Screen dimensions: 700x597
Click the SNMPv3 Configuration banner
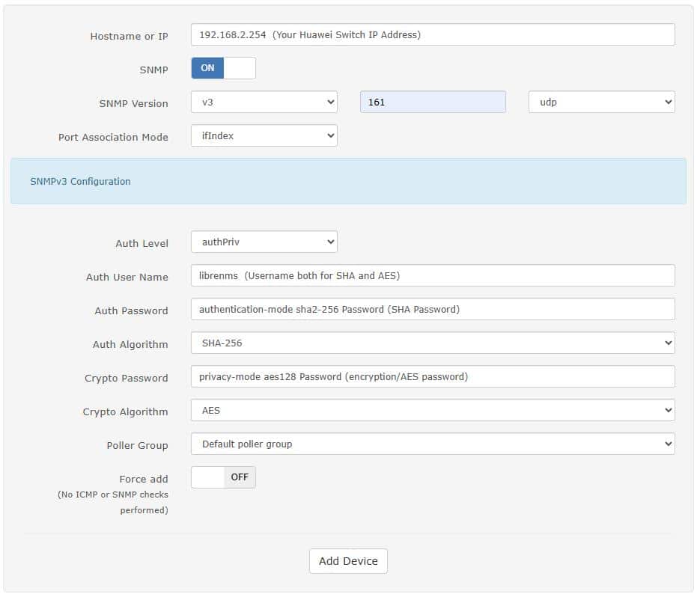point(347,181)
